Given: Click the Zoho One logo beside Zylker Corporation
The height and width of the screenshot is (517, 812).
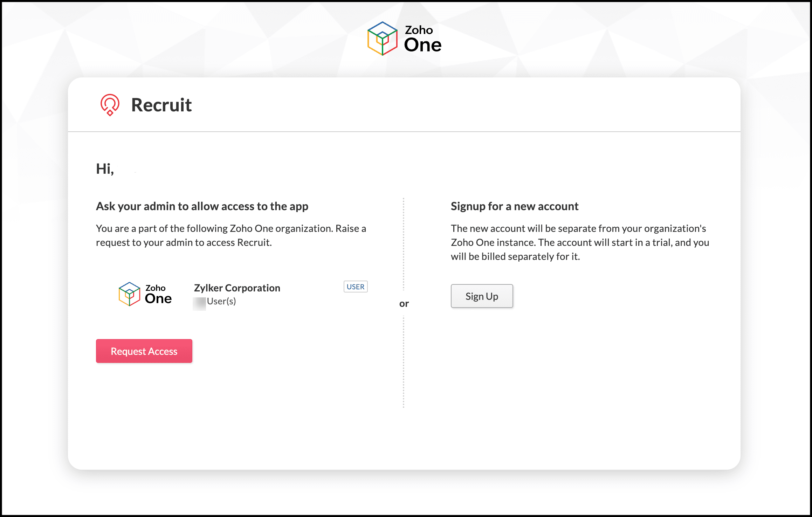Looking at the screenshot, I should 145,294.
